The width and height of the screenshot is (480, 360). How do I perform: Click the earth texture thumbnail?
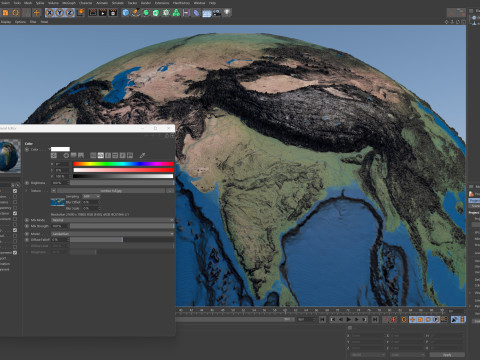tap(58, 202)
